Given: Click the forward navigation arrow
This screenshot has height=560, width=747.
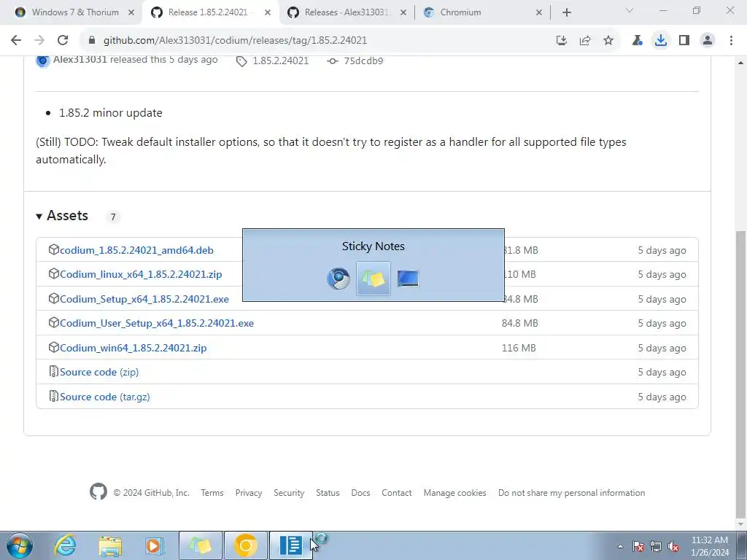Looking at the screenshot, I should coord(39,41).
